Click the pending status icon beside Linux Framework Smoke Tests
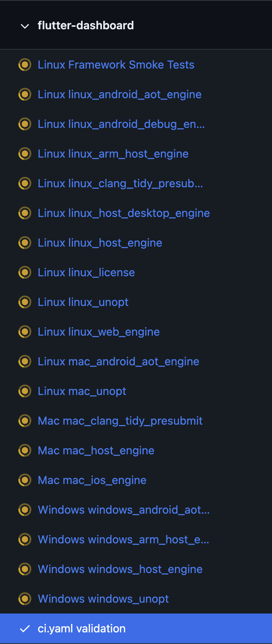Image resolution: width=272 pixels, height=644 pixels. [24, 65]
